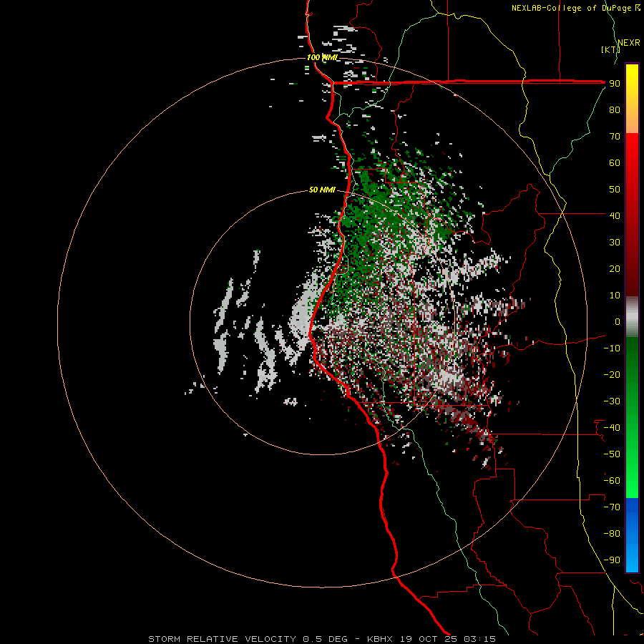Click the positive "70" scale label

[615, 137]
